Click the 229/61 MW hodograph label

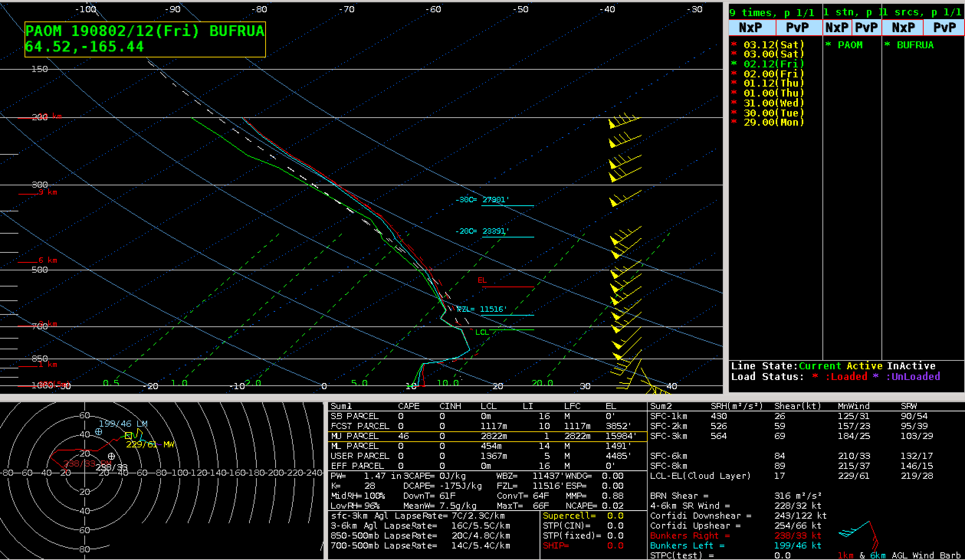(150, 444)
